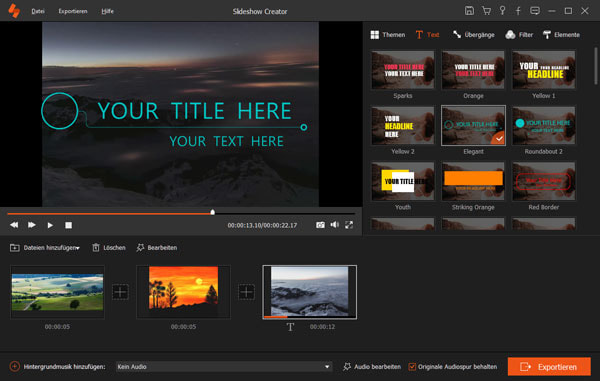Switch to Elemente tab

(561, 35)
